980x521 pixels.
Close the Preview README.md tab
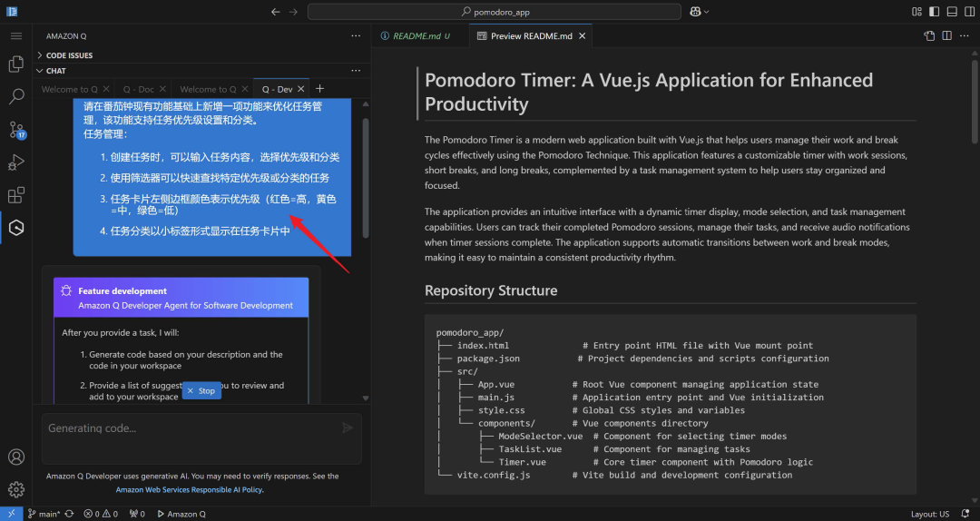click(582, 36)
